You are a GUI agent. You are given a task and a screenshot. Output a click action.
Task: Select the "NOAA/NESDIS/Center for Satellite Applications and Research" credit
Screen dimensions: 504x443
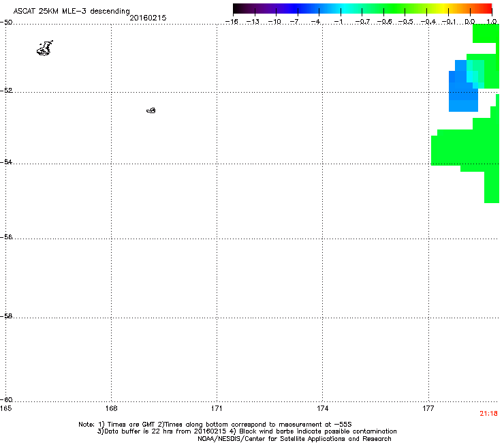pos(294,439)
